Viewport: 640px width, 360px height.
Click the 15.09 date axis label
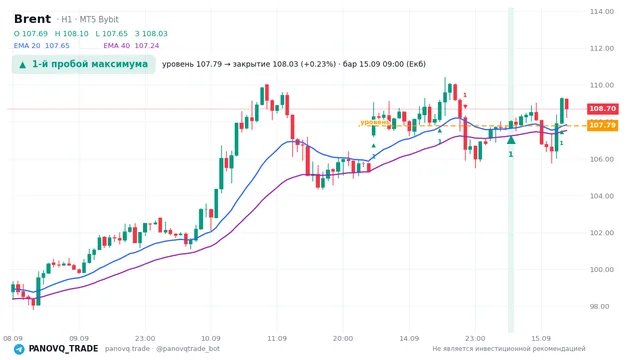(541, 338)
